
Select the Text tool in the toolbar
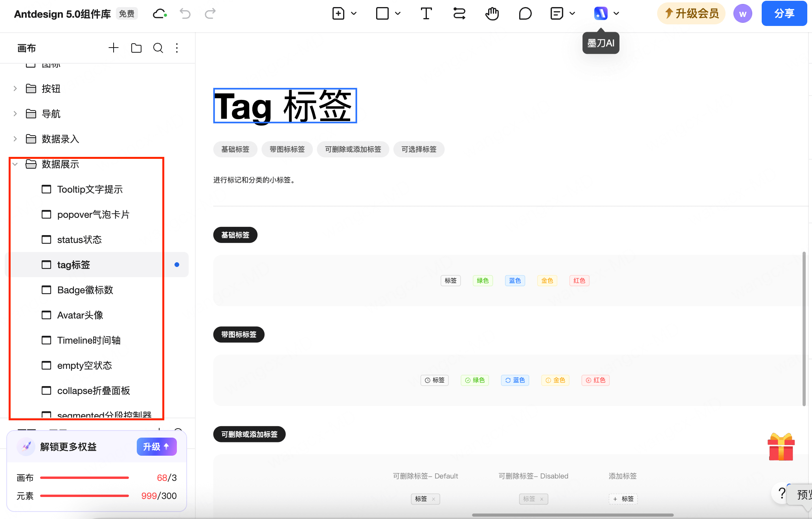426,13
